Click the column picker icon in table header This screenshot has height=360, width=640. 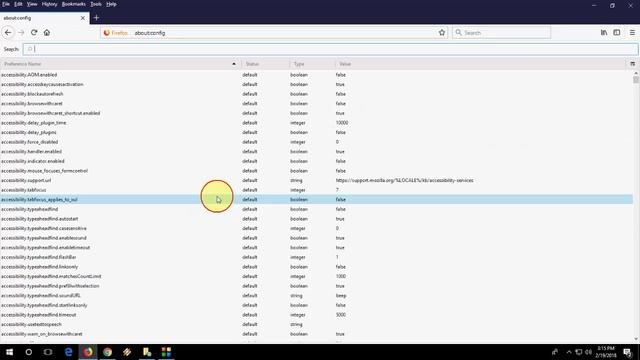(632, 64)
